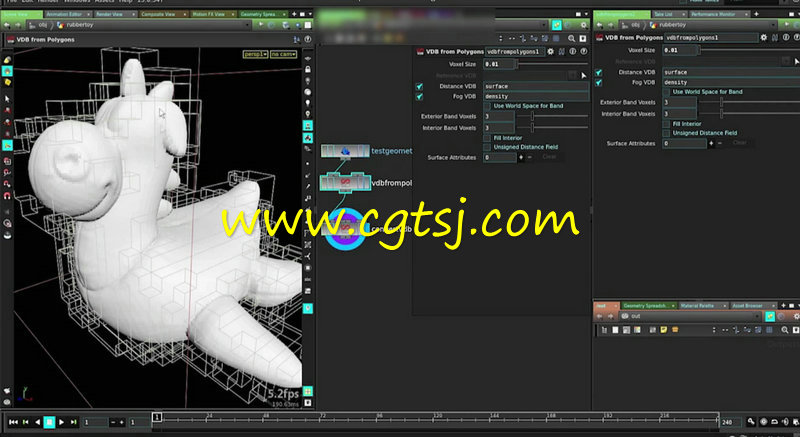The width and height of the screenshot is (800, 437).
Task: Click the play forward button
Action: coord(62,422)
